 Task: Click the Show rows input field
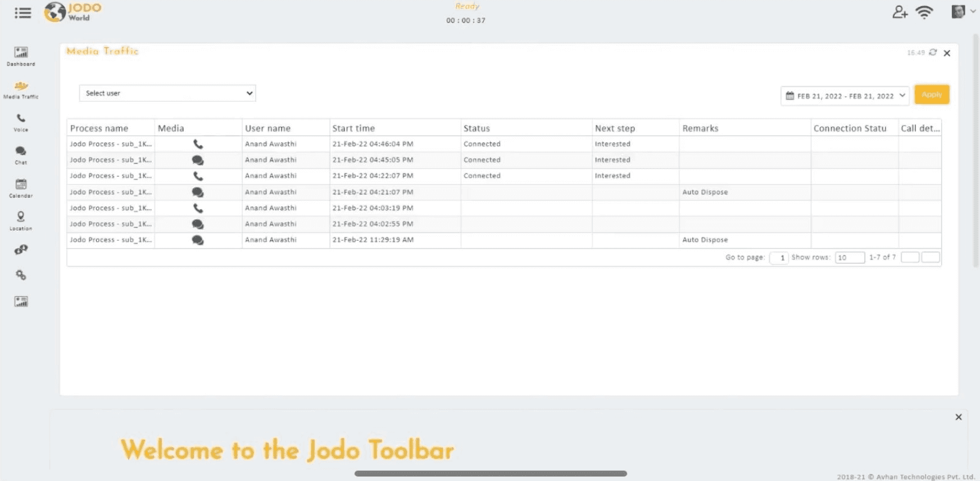pyautogui.click(x=850, y=257)
